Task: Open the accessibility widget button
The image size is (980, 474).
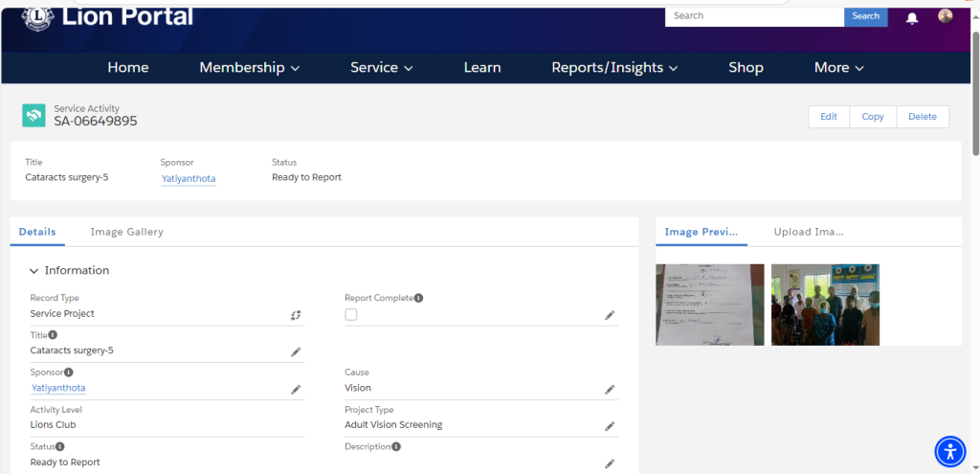Action: pyautogui.click(x=950, y=451)
